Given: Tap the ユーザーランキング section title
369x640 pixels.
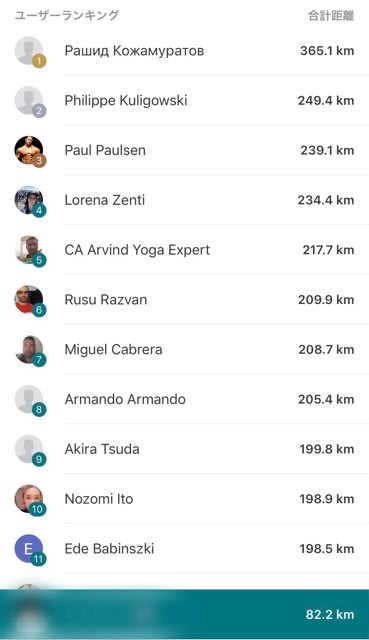Looking at the screenshot, I should [67, 16].
